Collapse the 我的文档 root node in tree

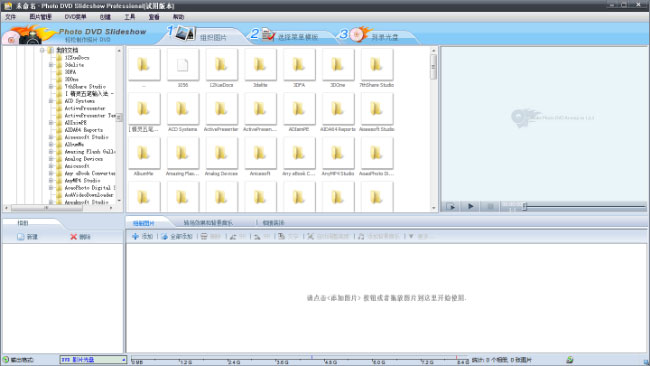point(42,50)
